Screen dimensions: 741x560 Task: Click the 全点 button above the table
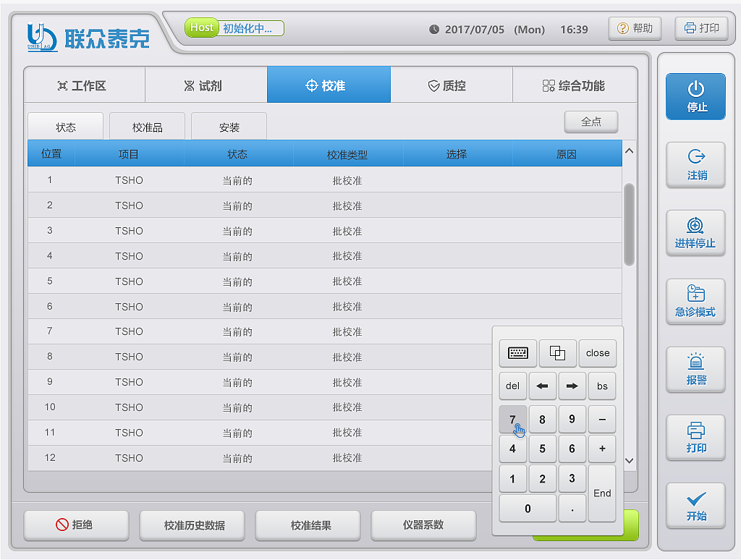(x=590, y=122)
